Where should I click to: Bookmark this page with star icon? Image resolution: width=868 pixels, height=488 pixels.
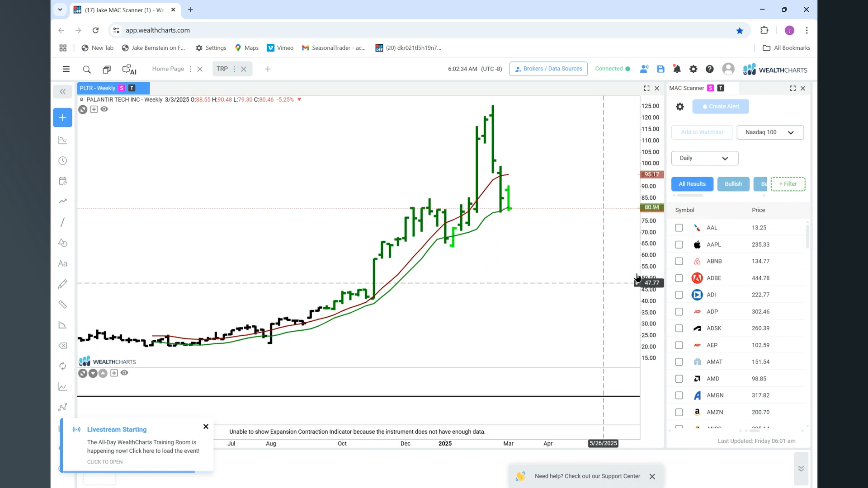740,31
